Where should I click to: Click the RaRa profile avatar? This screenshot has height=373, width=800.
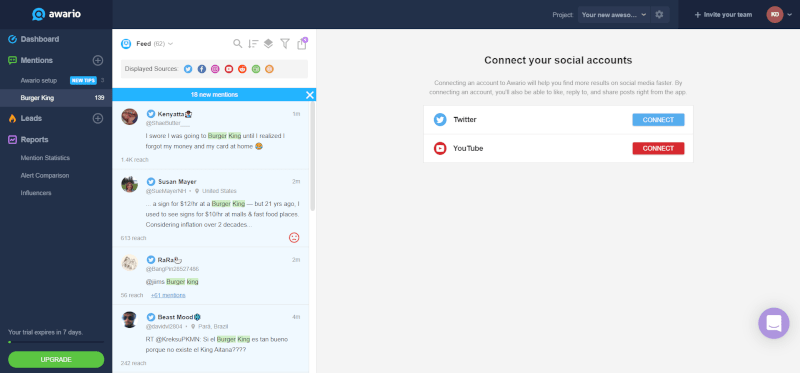[x=130, y=262]
